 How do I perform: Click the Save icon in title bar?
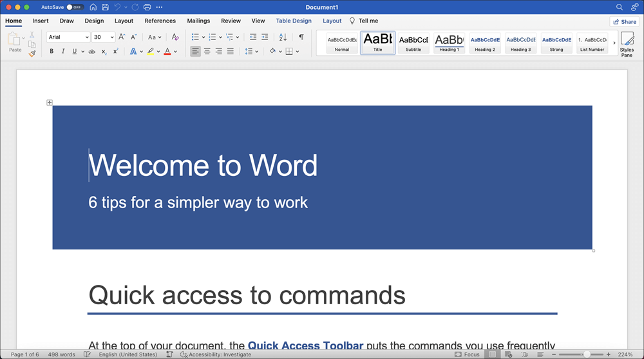click(x=105, y=7)
